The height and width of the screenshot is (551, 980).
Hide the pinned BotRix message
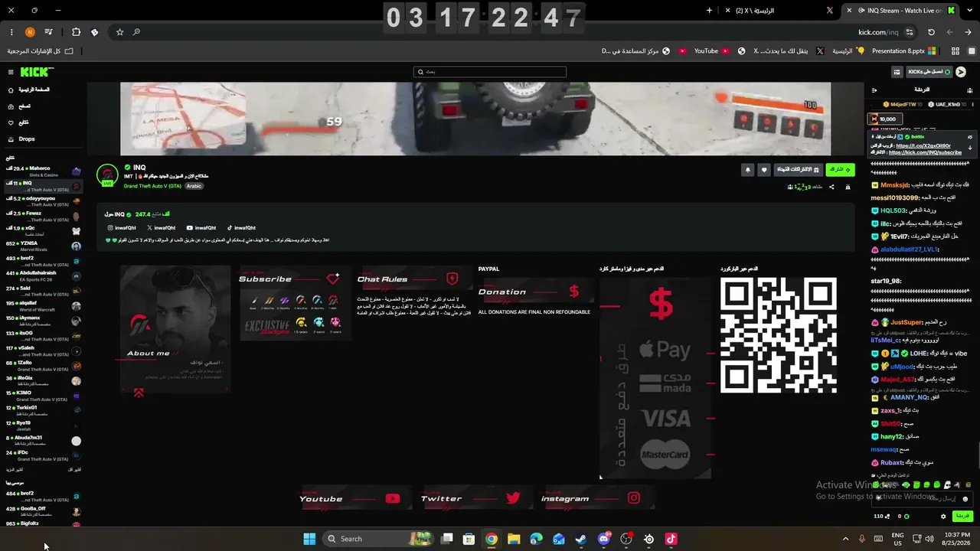pyautogui.click(x=970, y=136)
